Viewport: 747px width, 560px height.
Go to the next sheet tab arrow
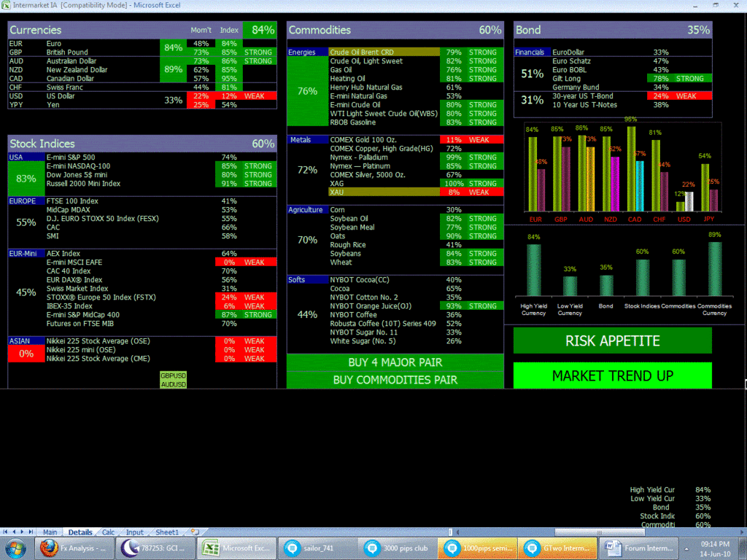tap(22, 532)
